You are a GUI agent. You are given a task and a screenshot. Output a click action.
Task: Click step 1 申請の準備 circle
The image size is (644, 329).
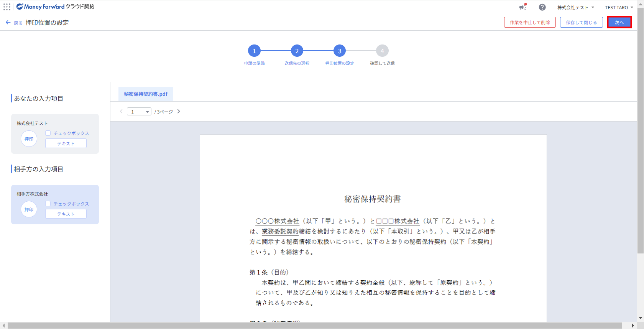pyautogui.click(x=254, y=51)
